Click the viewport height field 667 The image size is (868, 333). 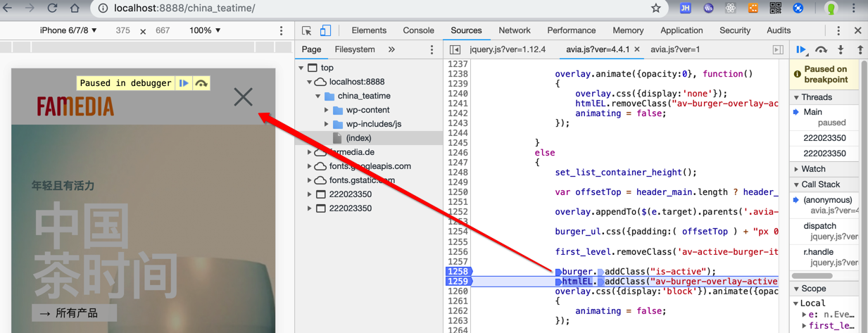click(163, 31)
